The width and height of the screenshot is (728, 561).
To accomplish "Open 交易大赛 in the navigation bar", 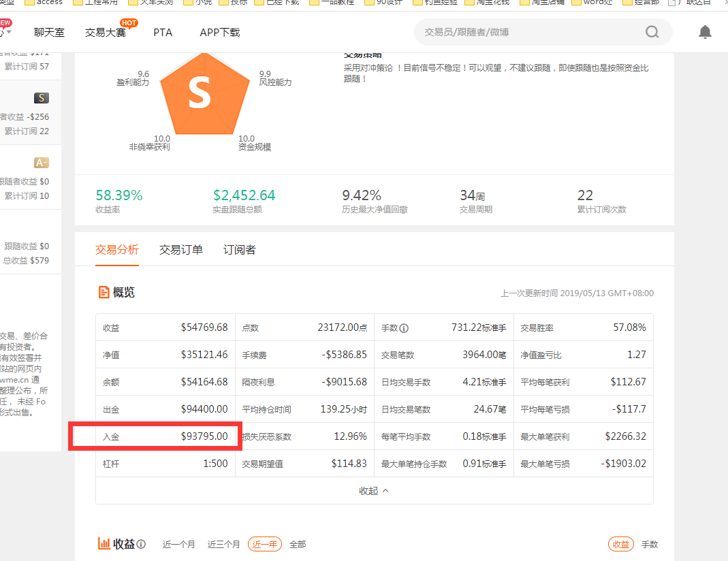I will point(106,33).
